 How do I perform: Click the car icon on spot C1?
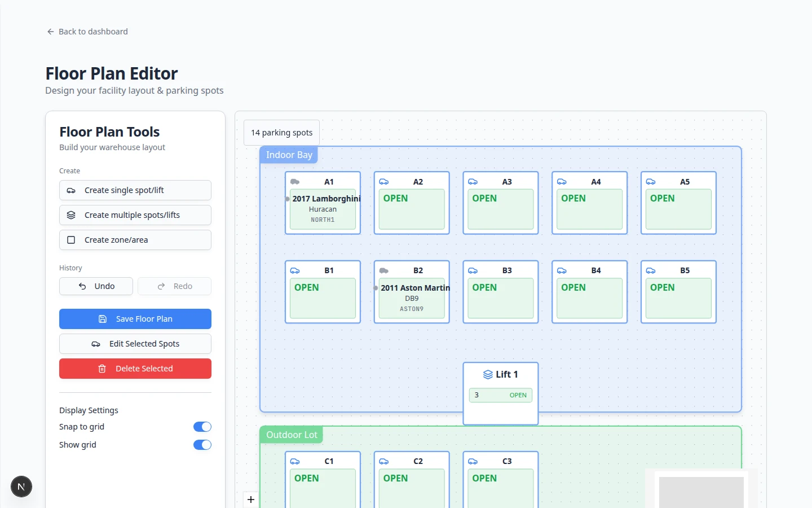295,462
